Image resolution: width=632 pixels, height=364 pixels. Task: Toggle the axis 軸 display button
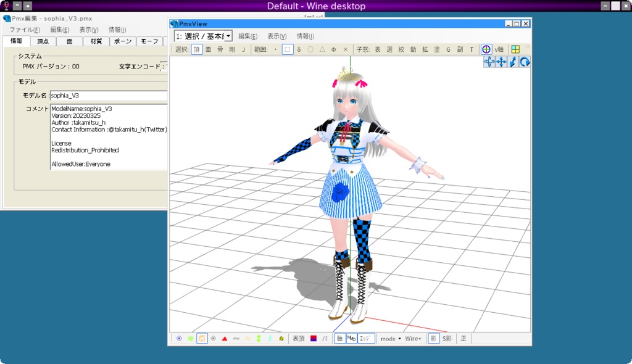(x=340, y=339)
